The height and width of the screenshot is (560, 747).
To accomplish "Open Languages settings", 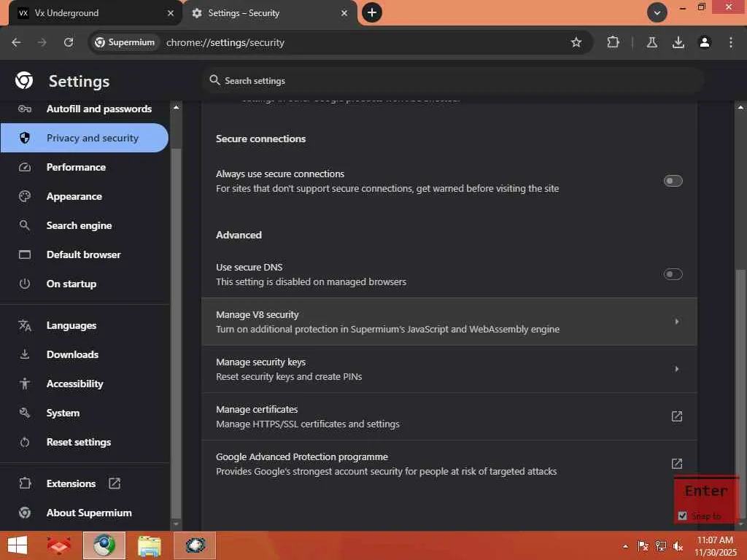I will tap(85, 325).
